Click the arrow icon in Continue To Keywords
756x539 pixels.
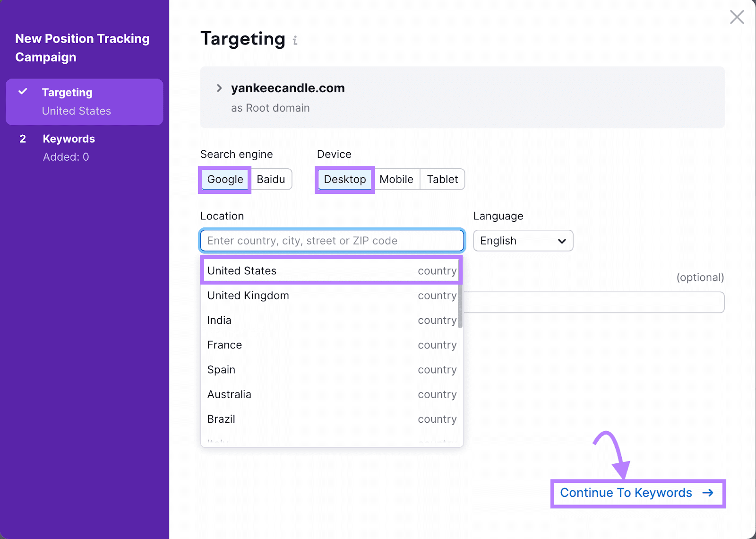point(708,493)
